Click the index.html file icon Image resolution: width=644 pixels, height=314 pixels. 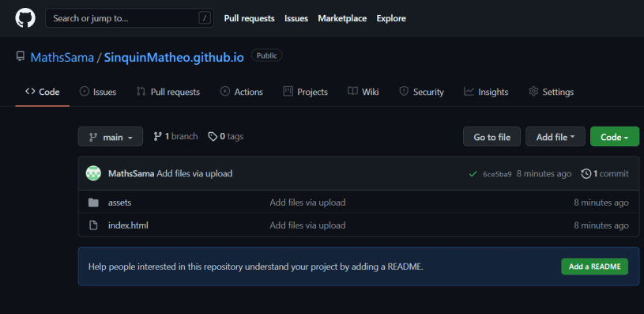[x=94, y=225]
